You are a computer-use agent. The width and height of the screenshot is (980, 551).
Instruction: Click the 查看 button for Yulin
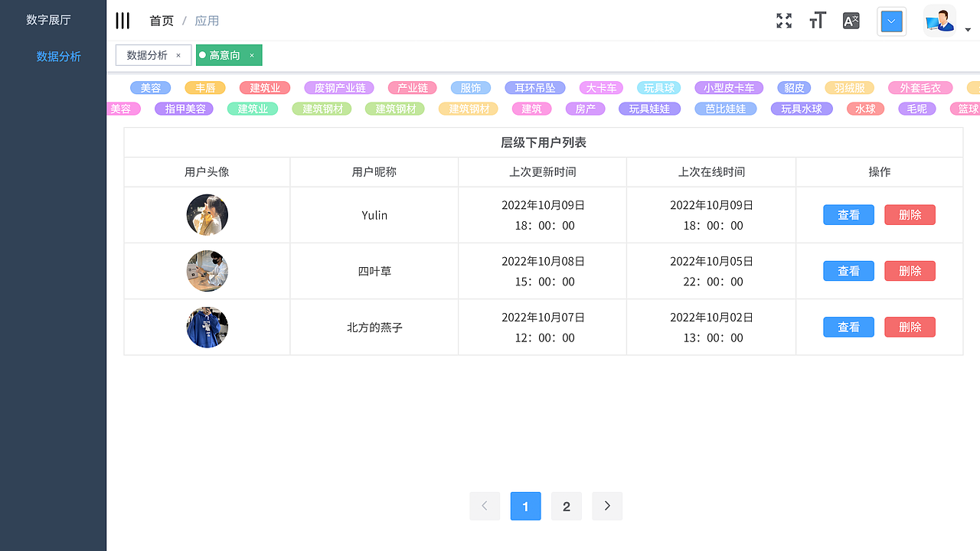point(848,215)
